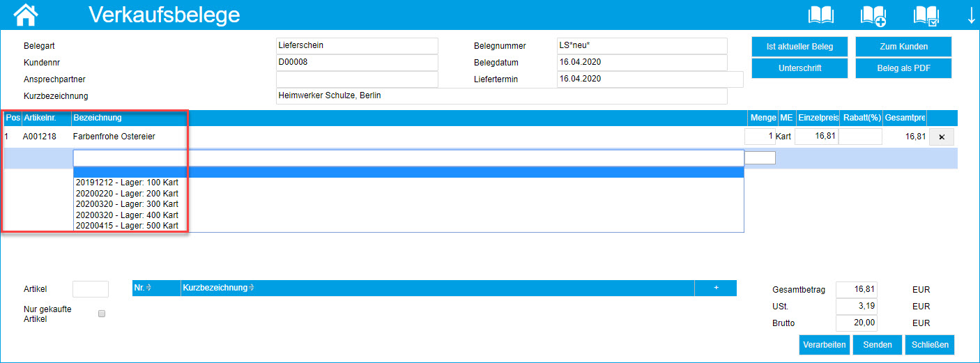
Task: Click the plus button in article table header
Action: pos(716,288)
